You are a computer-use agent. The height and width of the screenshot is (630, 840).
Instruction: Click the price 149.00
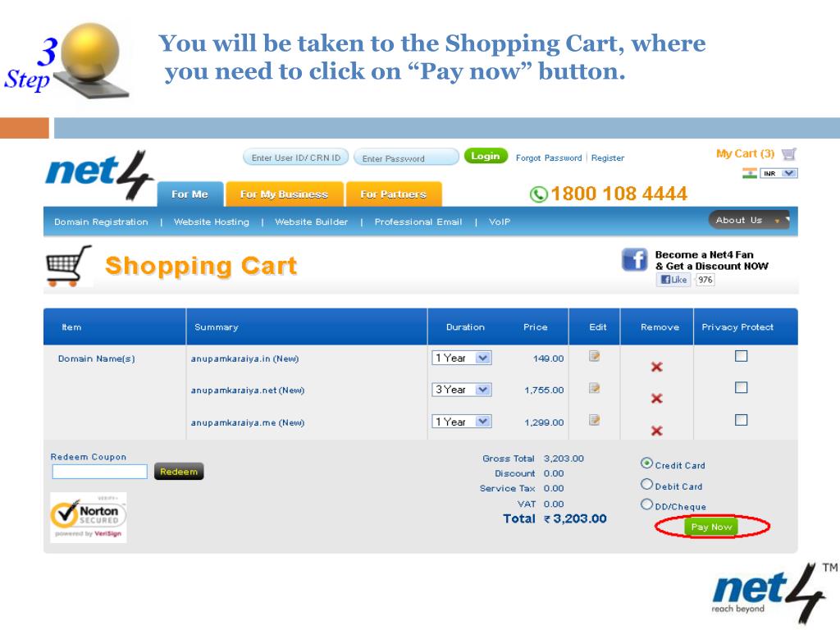tap(548, 358)
